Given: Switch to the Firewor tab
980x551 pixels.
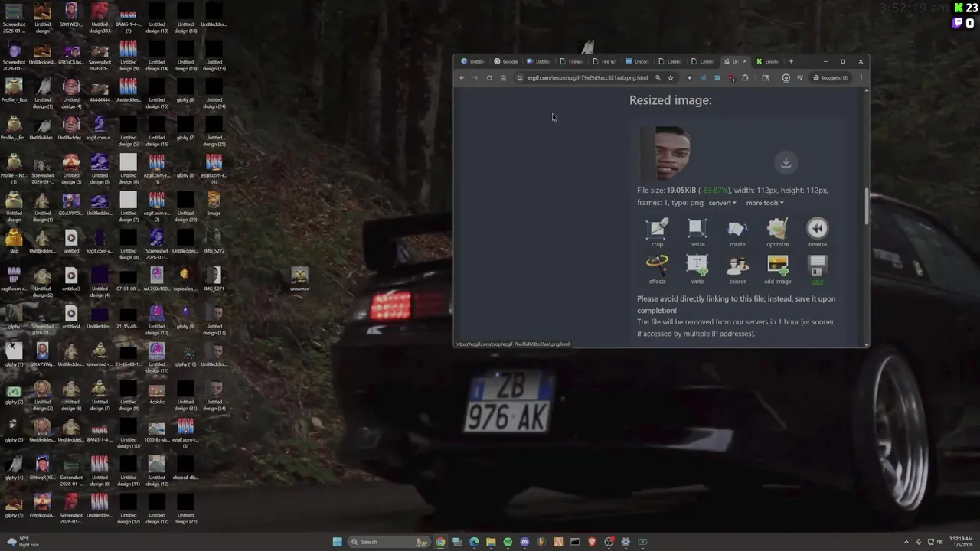Looking at the screenshot, I should pos(572,61).
